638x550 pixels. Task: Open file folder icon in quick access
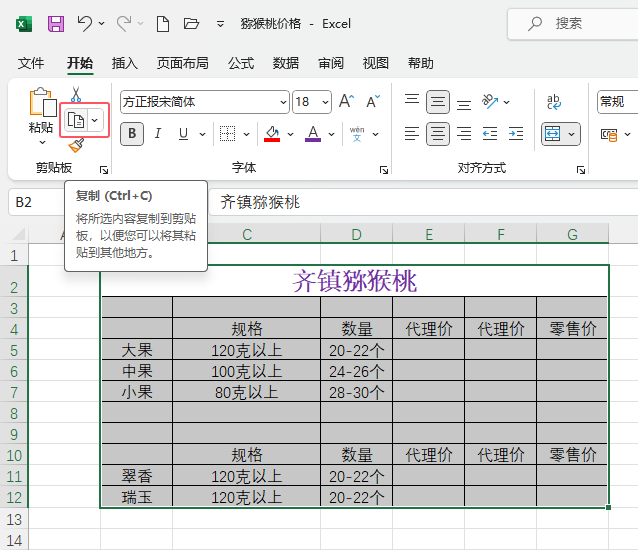click(191, 24)
